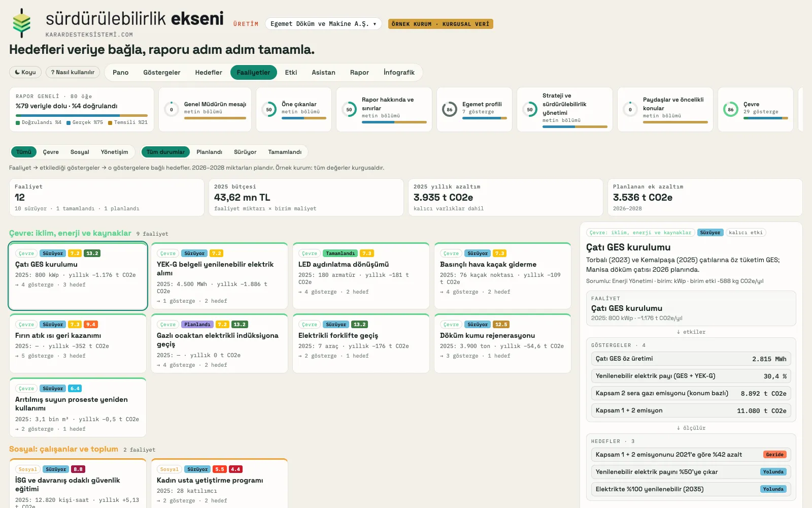Image resolution: width=812 pixels, height=508 pixels.
Task: Open the Rapor tab
Action: click(x=359, y=72)
